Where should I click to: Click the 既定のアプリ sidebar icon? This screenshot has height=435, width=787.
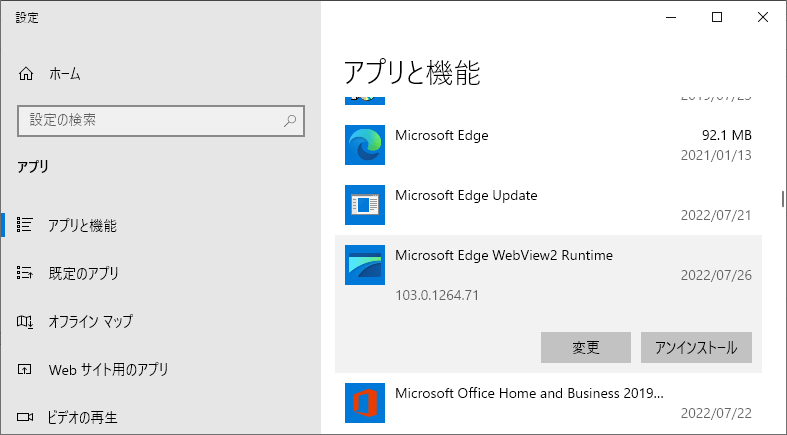point(25,273)
